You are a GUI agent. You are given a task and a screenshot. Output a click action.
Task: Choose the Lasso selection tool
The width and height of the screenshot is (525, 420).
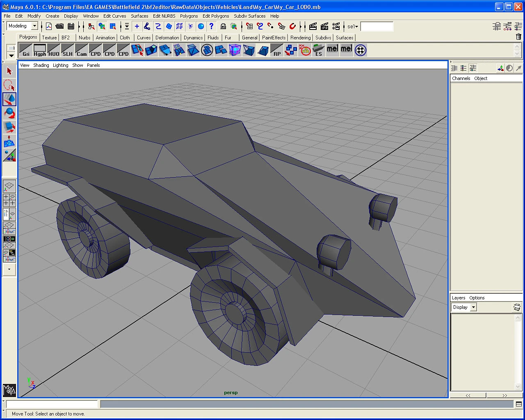(9, 85)
